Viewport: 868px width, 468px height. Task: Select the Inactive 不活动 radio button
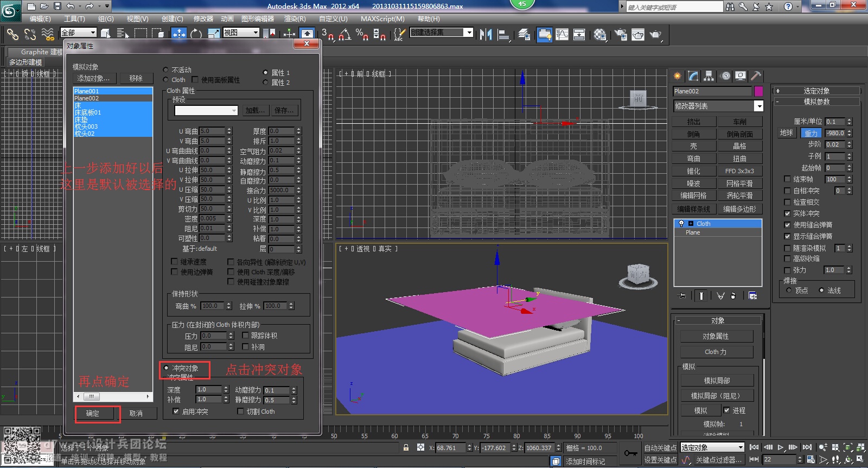click(x=166, y=69)
